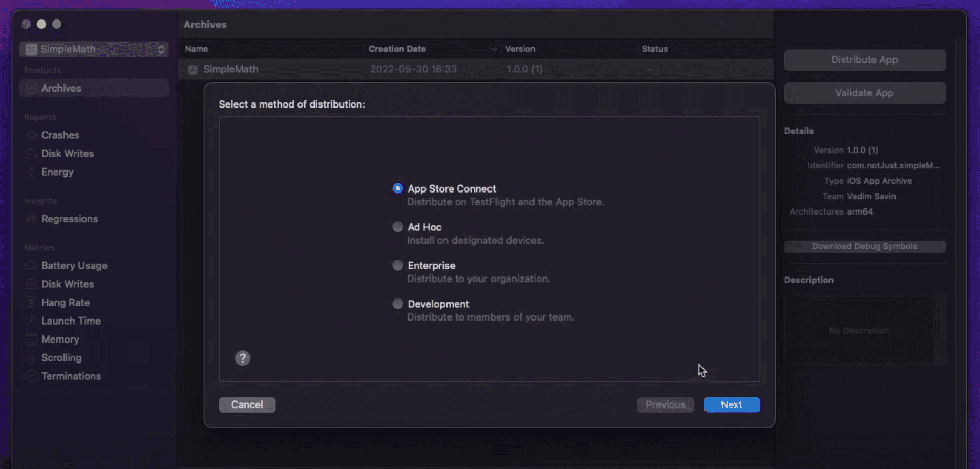Click the Regressions bar chart icon

point(31,219)
